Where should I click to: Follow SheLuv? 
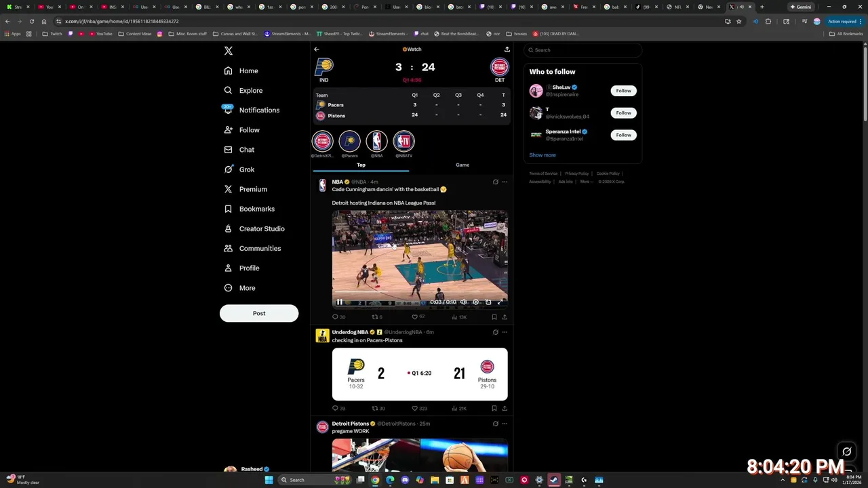pos(623,91)
